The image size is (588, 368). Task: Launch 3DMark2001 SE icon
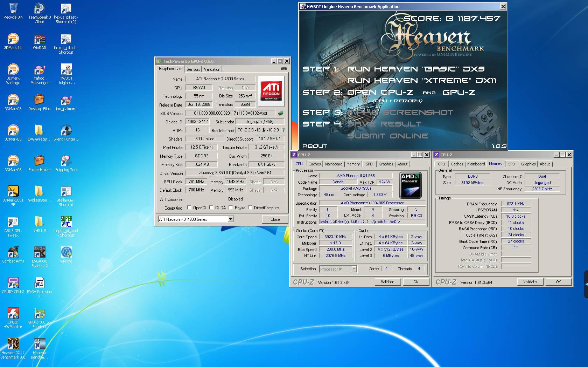(x=13, y=196)
